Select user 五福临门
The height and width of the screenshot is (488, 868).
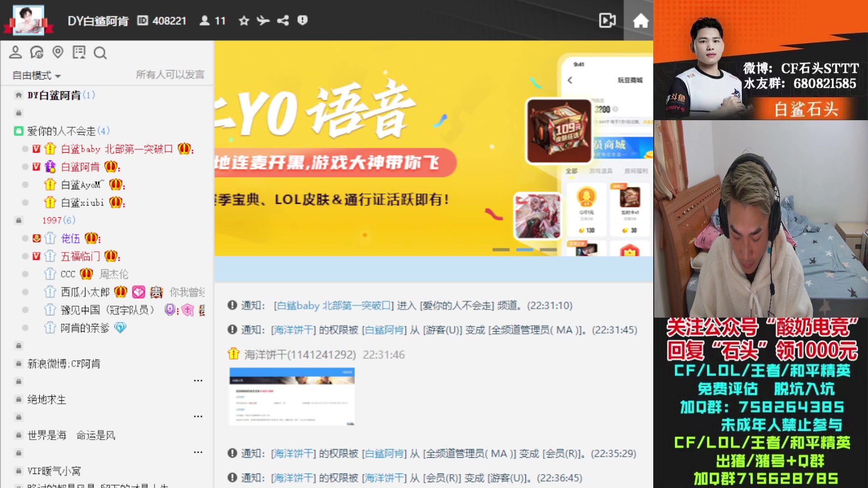pyautogui.click(x=80, y=256)
